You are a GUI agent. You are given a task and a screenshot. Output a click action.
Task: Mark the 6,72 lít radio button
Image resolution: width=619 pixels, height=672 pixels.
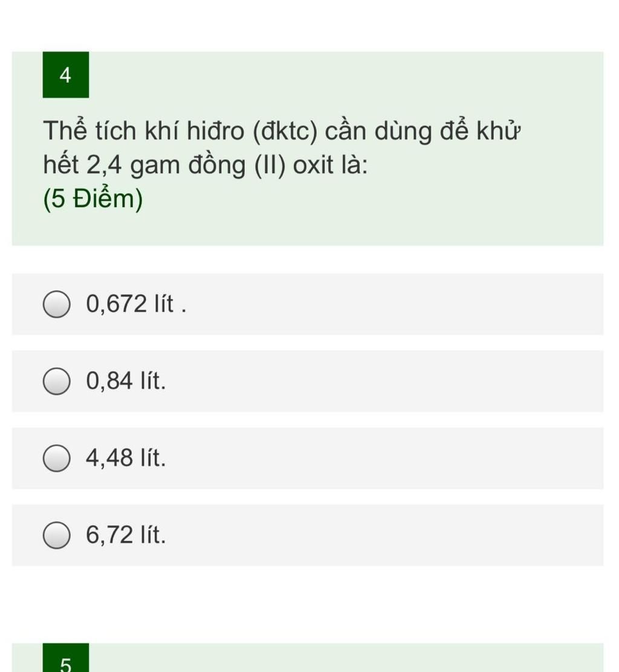[56, 536]
